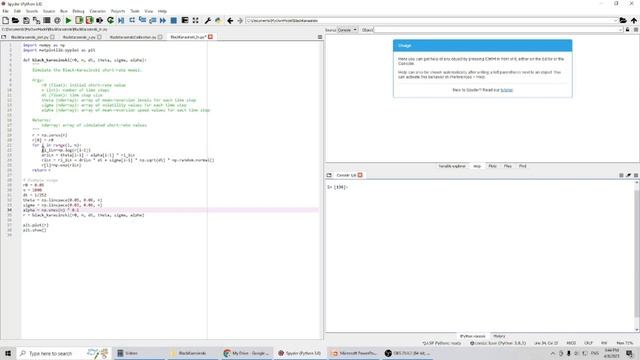The image size is (640, 360).
Task: Open the PYTHONPATH manager python icon
Action: 218,20
